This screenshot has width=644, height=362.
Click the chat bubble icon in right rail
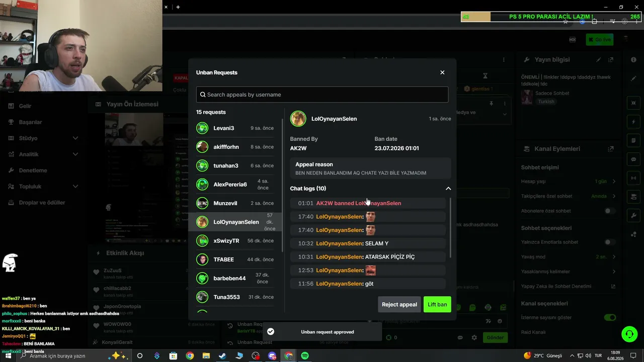[x=633, y=159]
